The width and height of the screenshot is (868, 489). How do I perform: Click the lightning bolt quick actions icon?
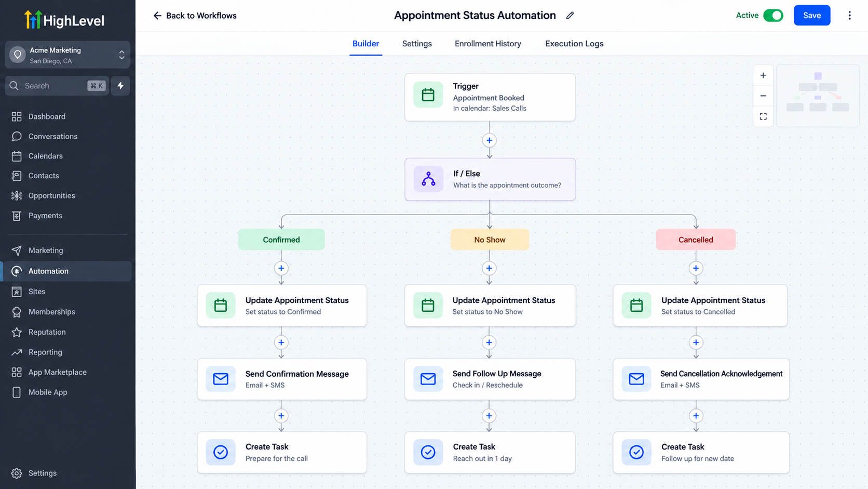[x=120, y=86]
